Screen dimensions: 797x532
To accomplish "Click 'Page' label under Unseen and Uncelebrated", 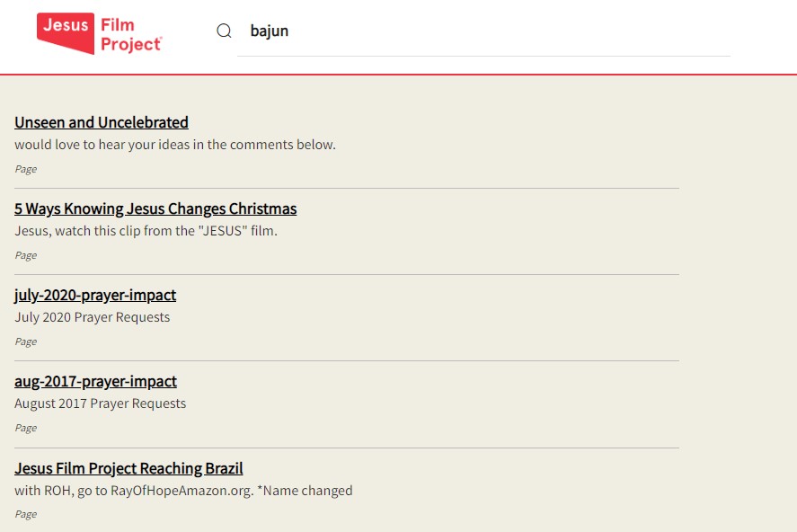I will pyautogui.click(x=25, y=169).
